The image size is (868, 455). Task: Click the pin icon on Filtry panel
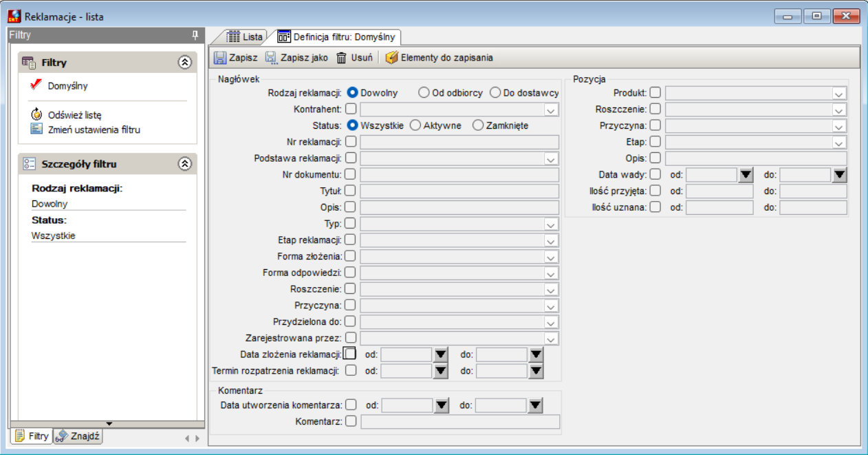point(195,34)
